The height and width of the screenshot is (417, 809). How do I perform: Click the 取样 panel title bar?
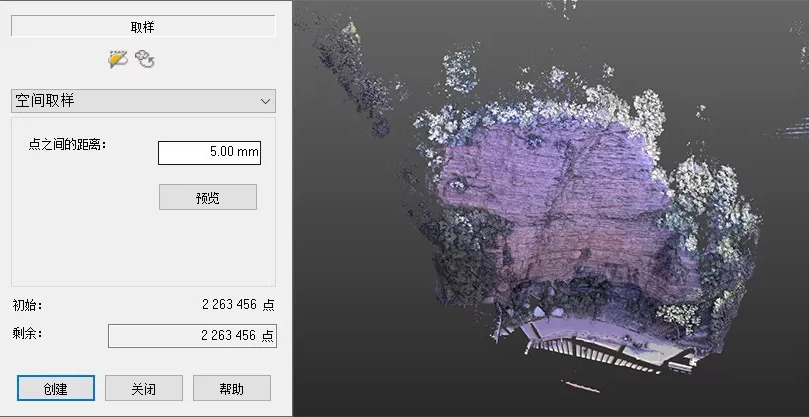click(142, 27)
